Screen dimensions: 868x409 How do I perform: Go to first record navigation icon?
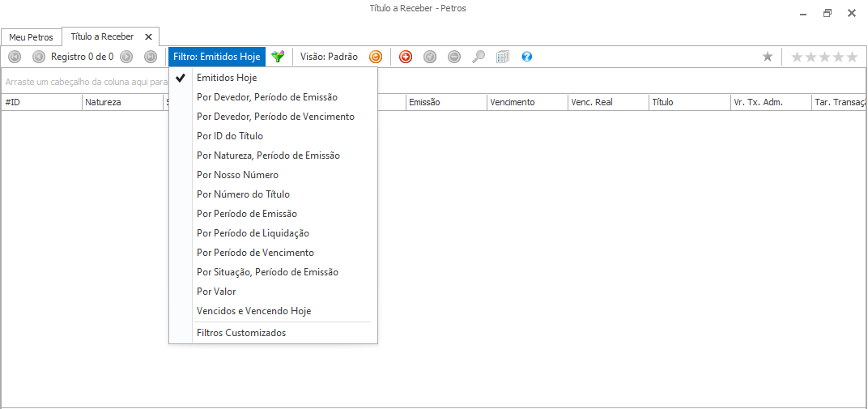click(15, 57)
